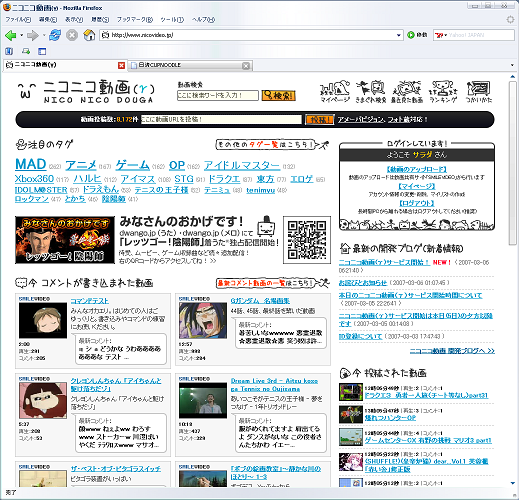Click the Firefox activity throbber icon

click(x=510, y=19)
